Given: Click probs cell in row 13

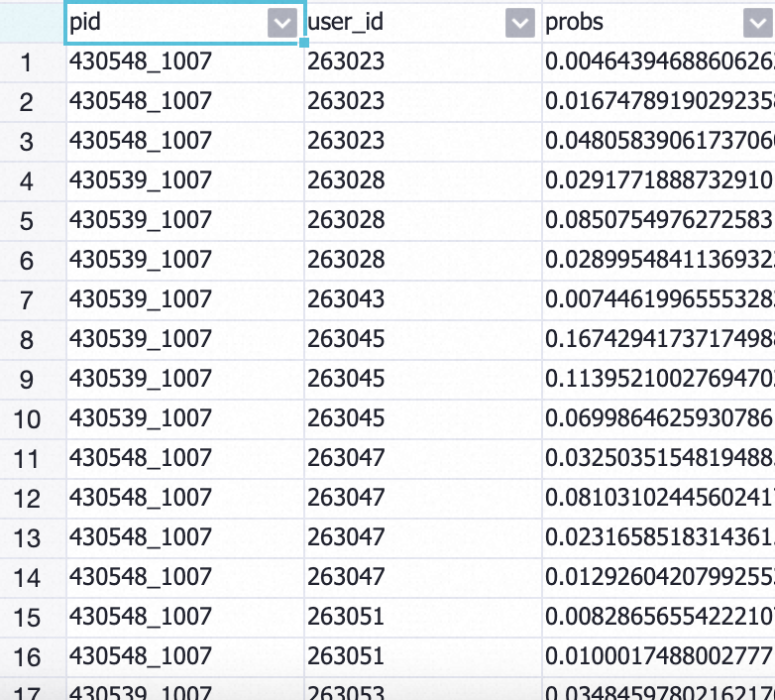Looking at the screenshot, I should pyautogui.click(x=659, y=538).
